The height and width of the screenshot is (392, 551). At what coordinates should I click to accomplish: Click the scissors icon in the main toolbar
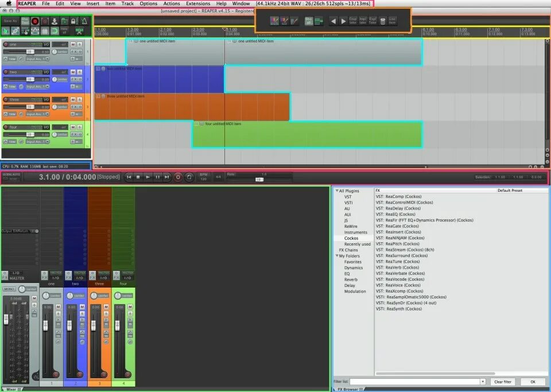[79, 31]
